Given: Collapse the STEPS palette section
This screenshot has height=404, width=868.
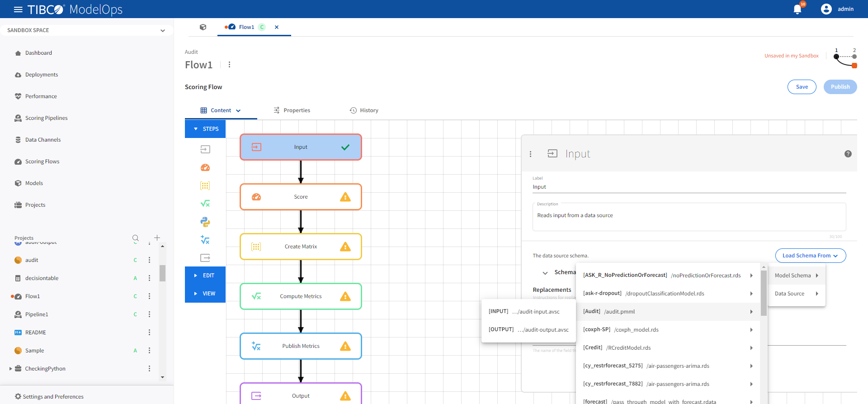Looking at the screenshot, I should click(205, 129).
